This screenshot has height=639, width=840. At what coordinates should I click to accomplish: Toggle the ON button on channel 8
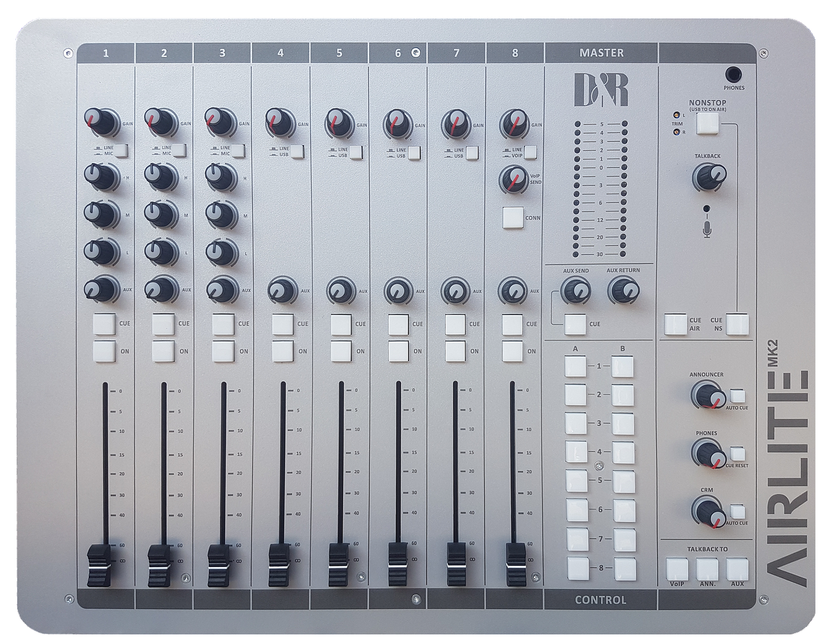(512, 351)
